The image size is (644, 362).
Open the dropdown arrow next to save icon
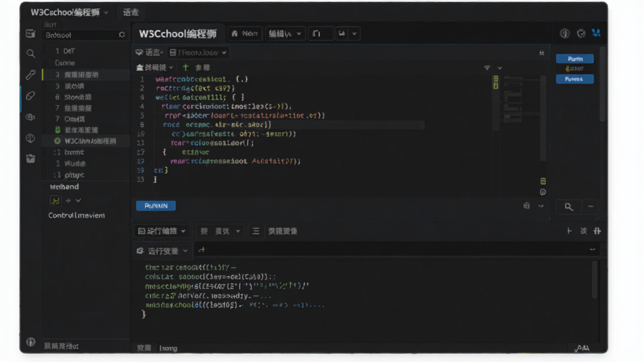point(354,34)
